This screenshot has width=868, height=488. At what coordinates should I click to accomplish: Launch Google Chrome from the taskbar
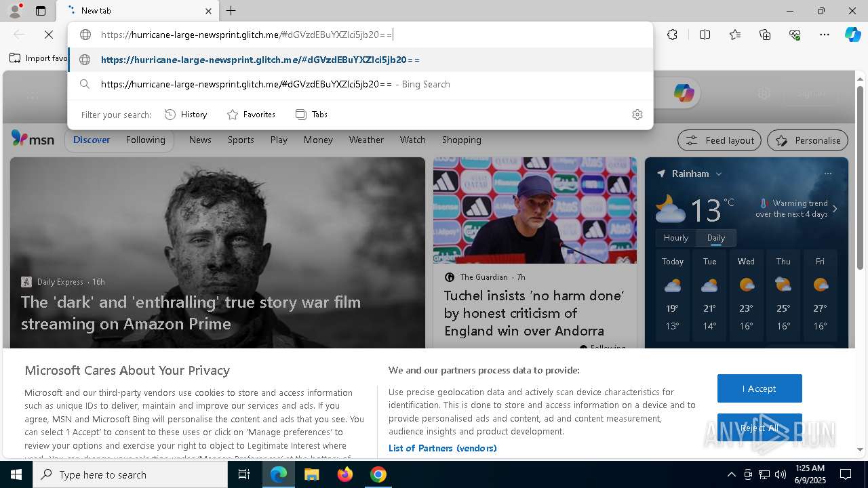(378, 474)
